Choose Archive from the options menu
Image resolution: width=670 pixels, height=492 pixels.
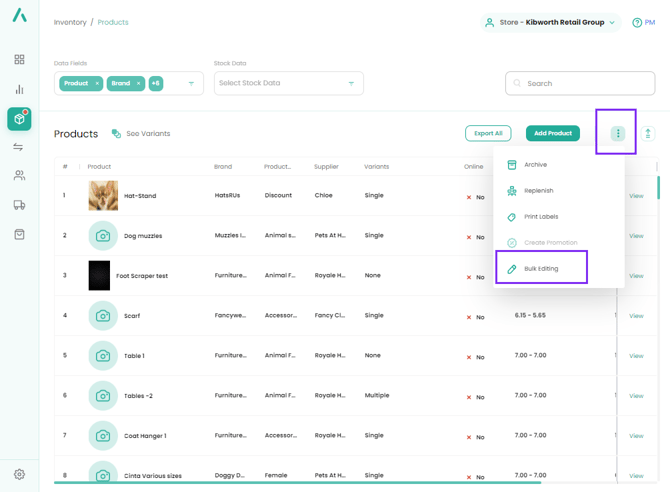click(x=535, y=165)
